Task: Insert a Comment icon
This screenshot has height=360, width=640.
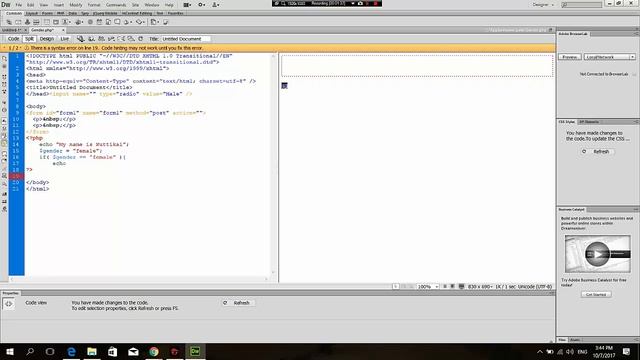Action: pyautogui.click(x=117, y=22)
